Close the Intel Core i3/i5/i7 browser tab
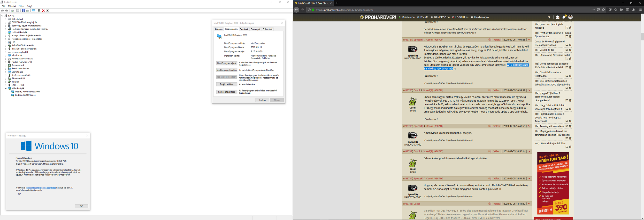Image resolution: width=644 pixels, height=220 pixels. click(x=330, y=3)
